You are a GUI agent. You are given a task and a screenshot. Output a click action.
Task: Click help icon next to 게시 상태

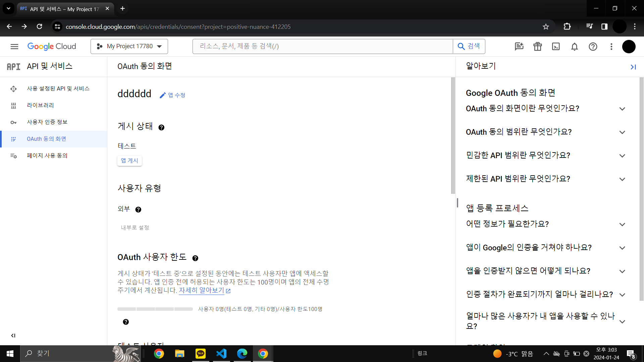coord(161,127)
